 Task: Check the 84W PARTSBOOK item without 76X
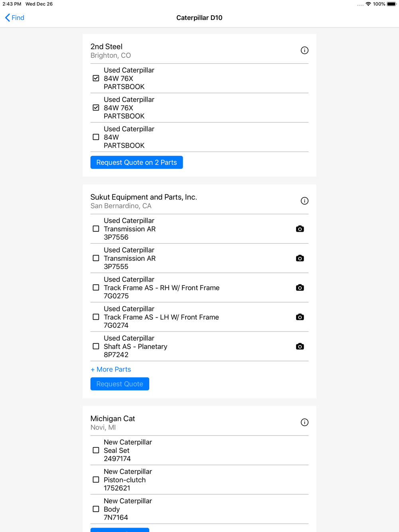coord(96,137)
